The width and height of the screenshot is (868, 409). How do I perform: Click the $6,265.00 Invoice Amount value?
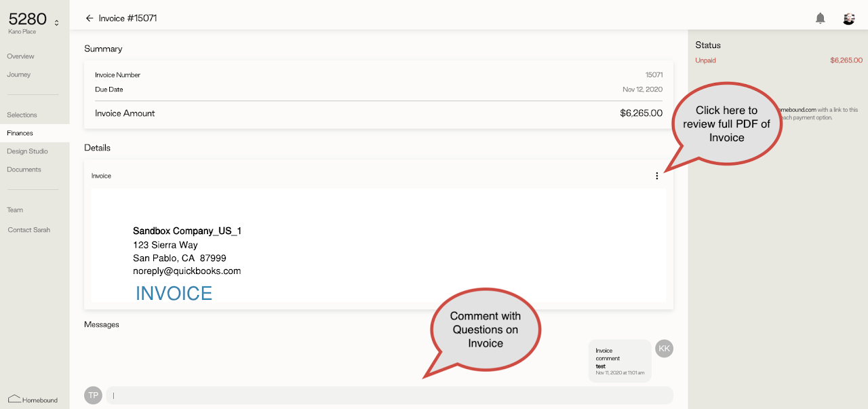coord(641,113)
